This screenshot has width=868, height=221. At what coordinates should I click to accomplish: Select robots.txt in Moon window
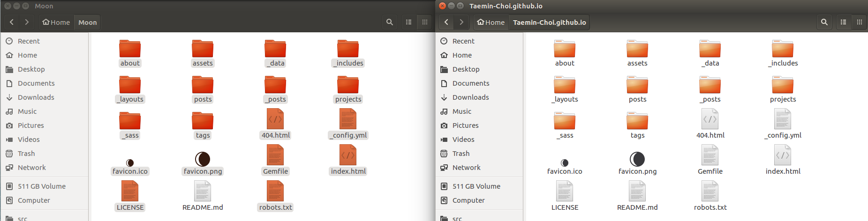coord(275,196)
